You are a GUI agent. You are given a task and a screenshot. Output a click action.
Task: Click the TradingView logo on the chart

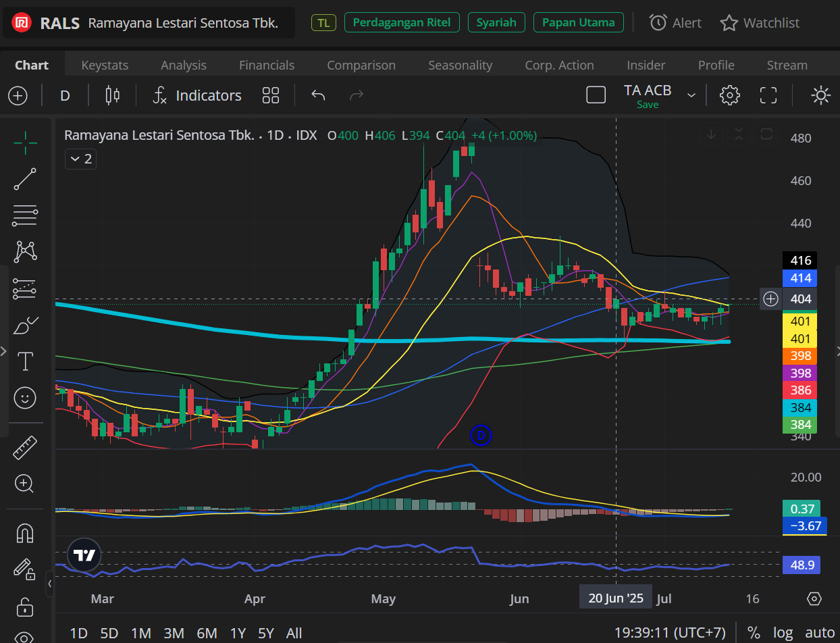(84, 556)
